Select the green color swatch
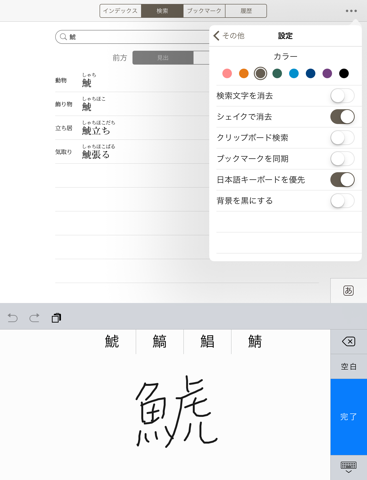Viewport: 367px width, 480px height. (277, 73)
